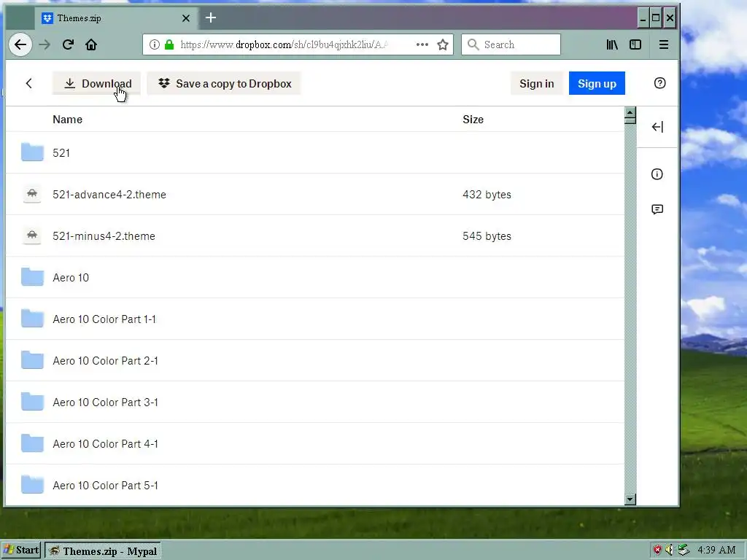Open page actions three-dot menu

tap(422, 44)
